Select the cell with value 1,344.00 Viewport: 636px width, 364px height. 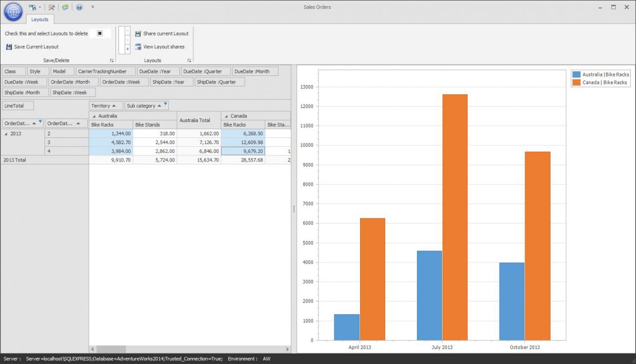point(111,133)
